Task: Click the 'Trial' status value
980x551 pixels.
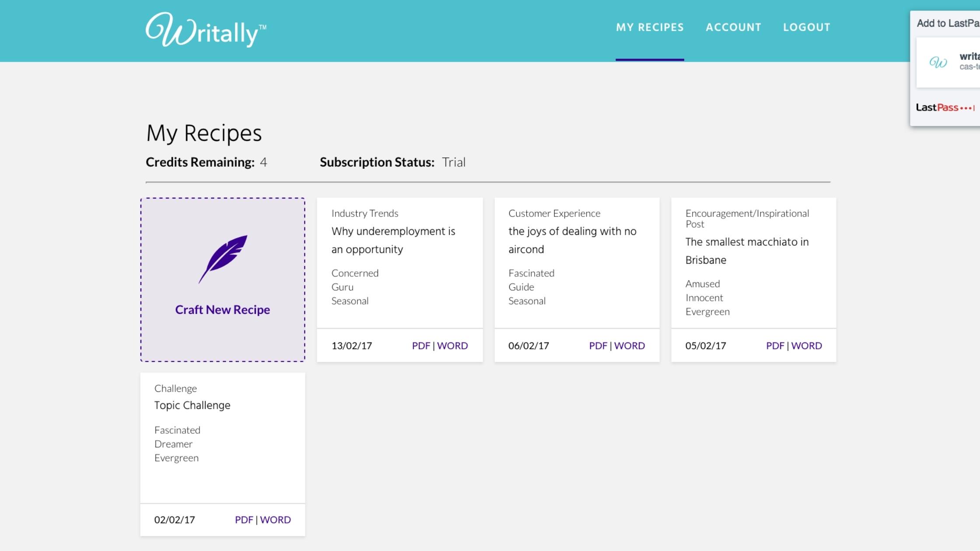Action: tap(454, 162)
